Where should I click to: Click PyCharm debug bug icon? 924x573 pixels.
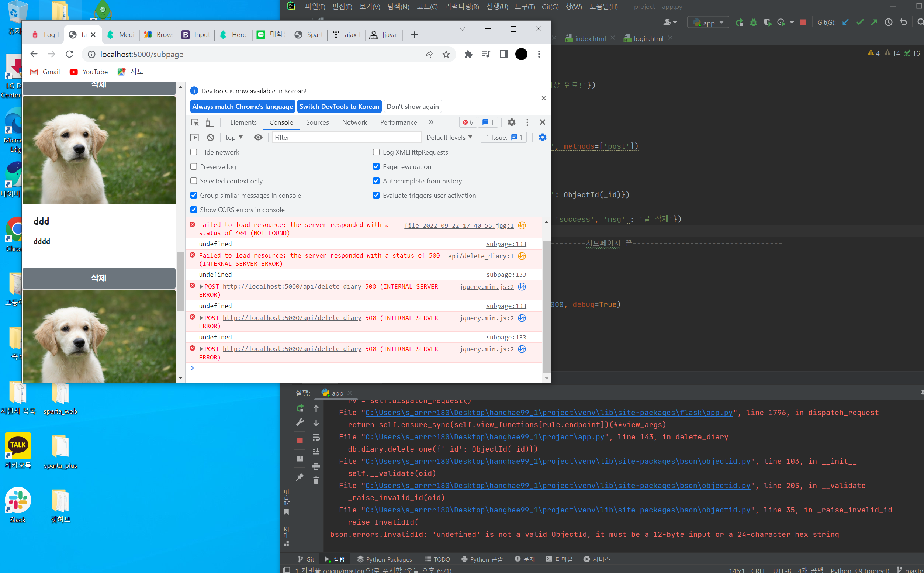(754, 23)
